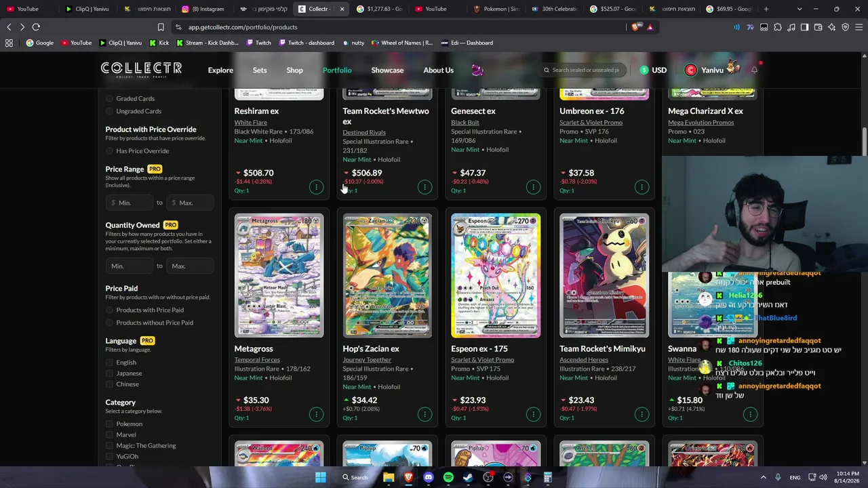The image size is (868, 488).
Task: Select Products with Price Paid
Action: point(109,310)
